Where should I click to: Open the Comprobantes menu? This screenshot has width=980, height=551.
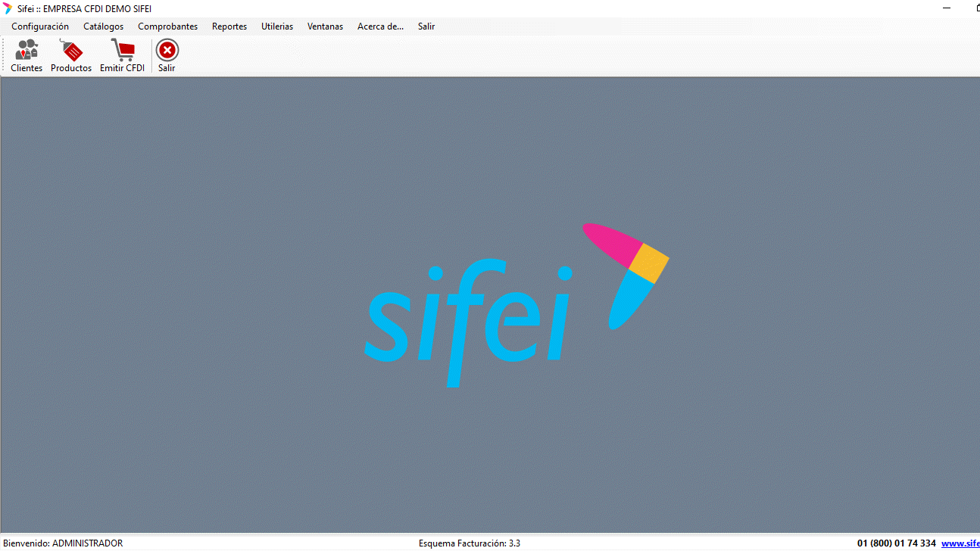(x=167, y=26)
